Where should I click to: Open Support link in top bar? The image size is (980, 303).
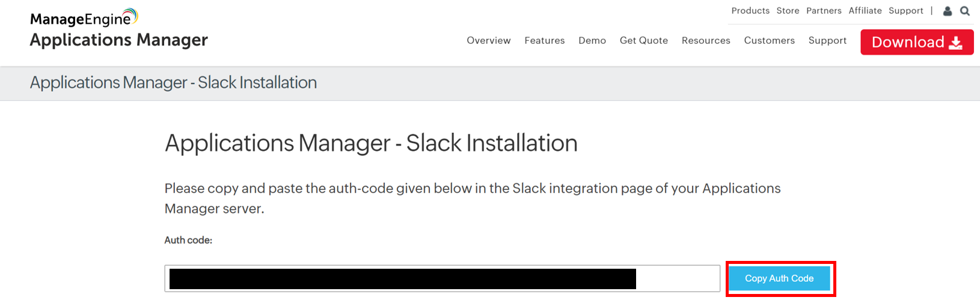point(905,11)
